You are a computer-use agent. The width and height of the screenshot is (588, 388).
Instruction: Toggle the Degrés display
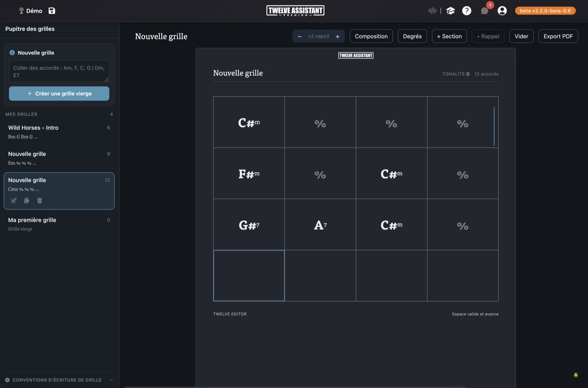click(x=412, y=36)
